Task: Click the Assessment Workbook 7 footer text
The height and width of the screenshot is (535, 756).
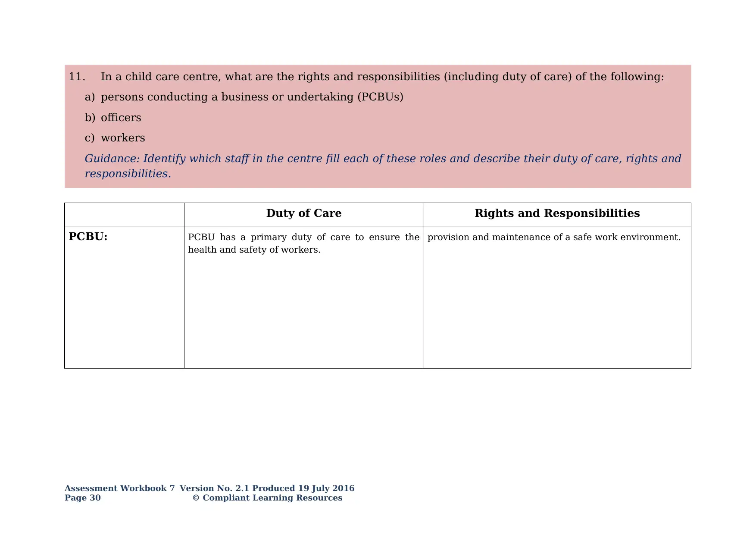Action: pos(120,488)
